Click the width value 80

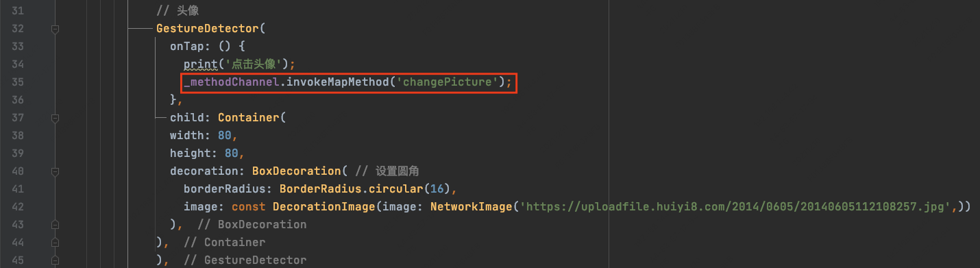click(x=225, y=136)
